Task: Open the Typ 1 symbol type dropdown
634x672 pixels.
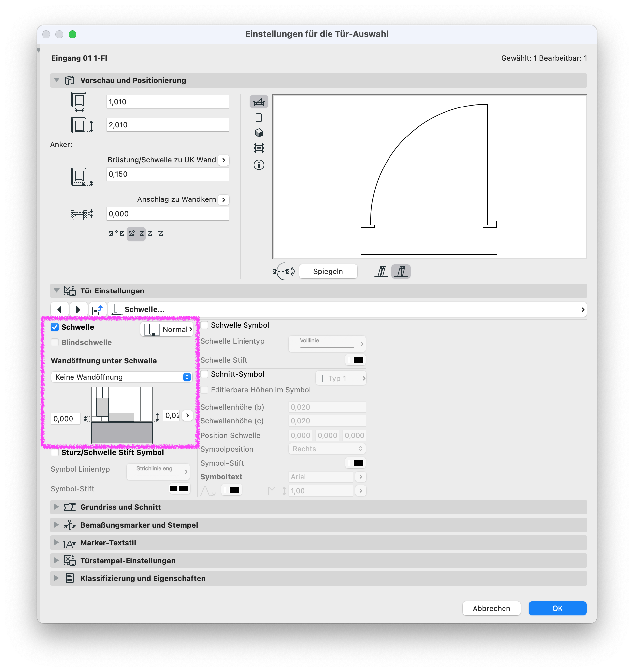Action: pyautogui.click(x=341, y=378)
